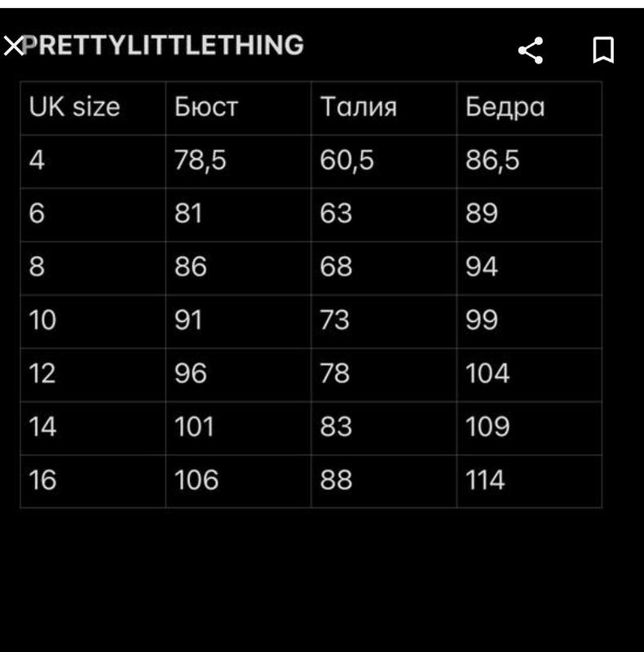Screen dimensions: 644x652
Task: Click bust value 106 cell
Action: click(238, 481)
